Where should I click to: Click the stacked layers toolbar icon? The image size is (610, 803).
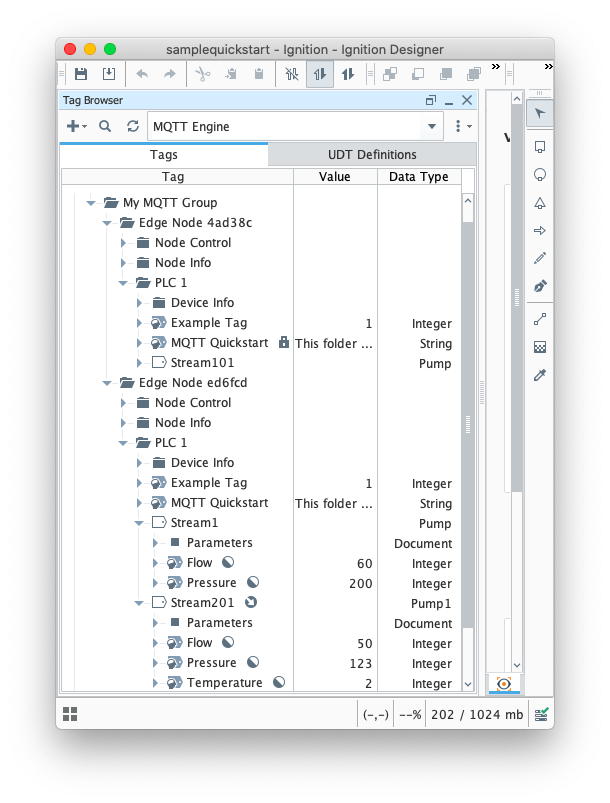(474, 74)
